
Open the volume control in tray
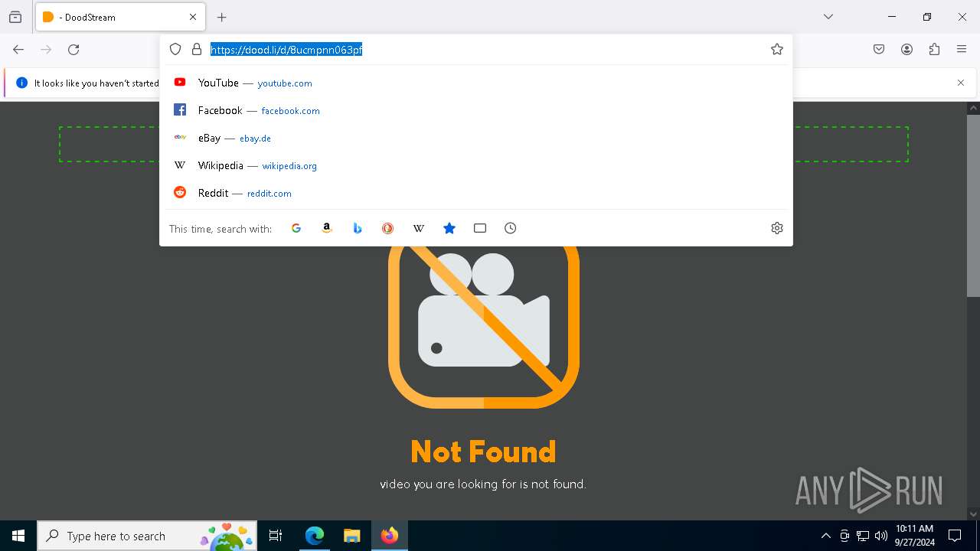[x=881, y=536]
